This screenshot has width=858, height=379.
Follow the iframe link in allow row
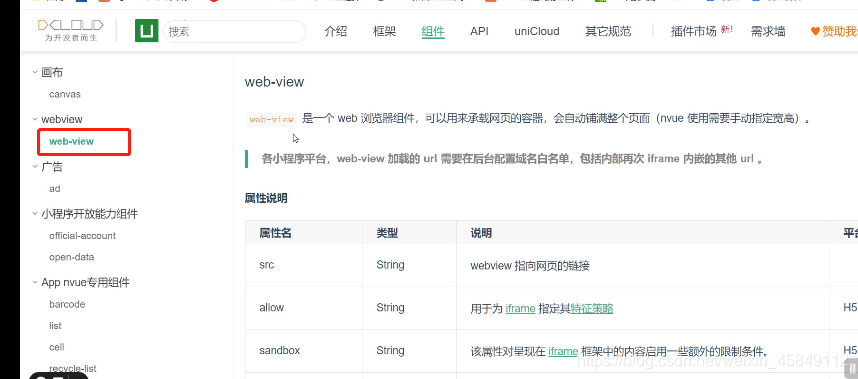pos(520,308)
